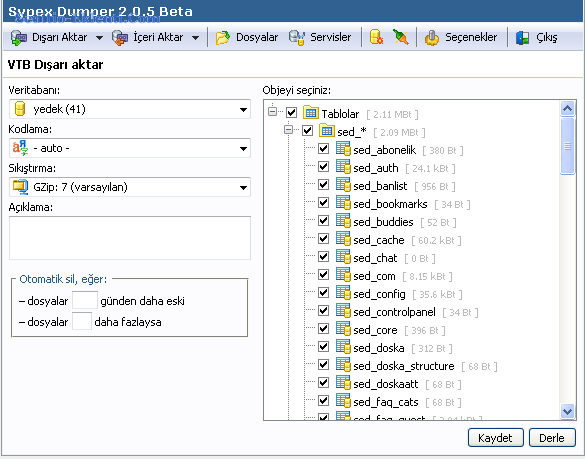Uncheck the sed_bookmarks checkbox
Viewport: 585px width, 459px height.
(323, 203)
